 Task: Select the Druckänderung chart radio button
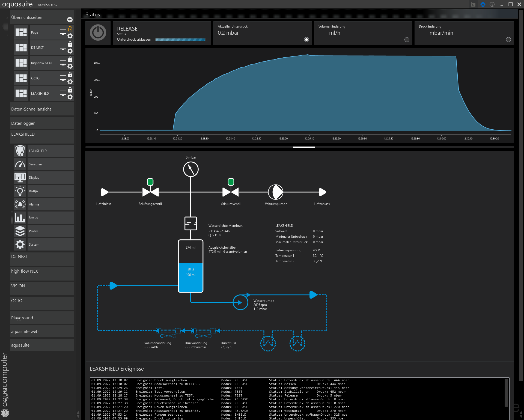508,40
